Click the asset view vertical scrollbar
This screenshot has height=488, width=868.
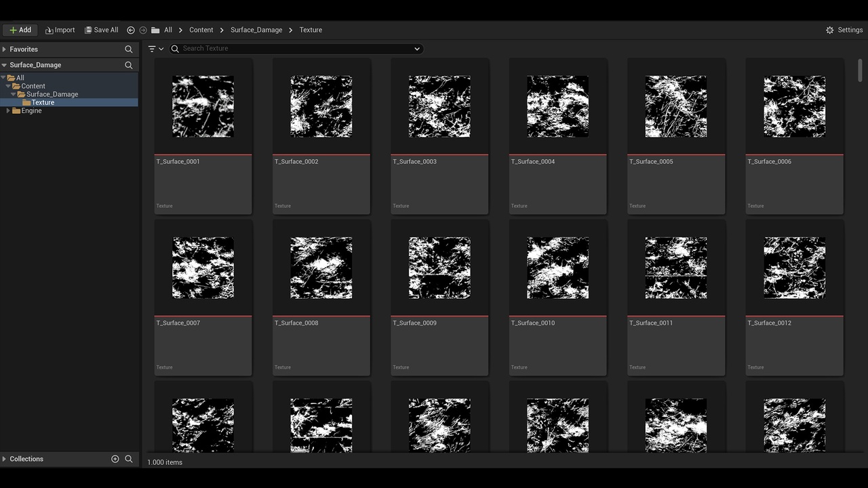(861, 69)
